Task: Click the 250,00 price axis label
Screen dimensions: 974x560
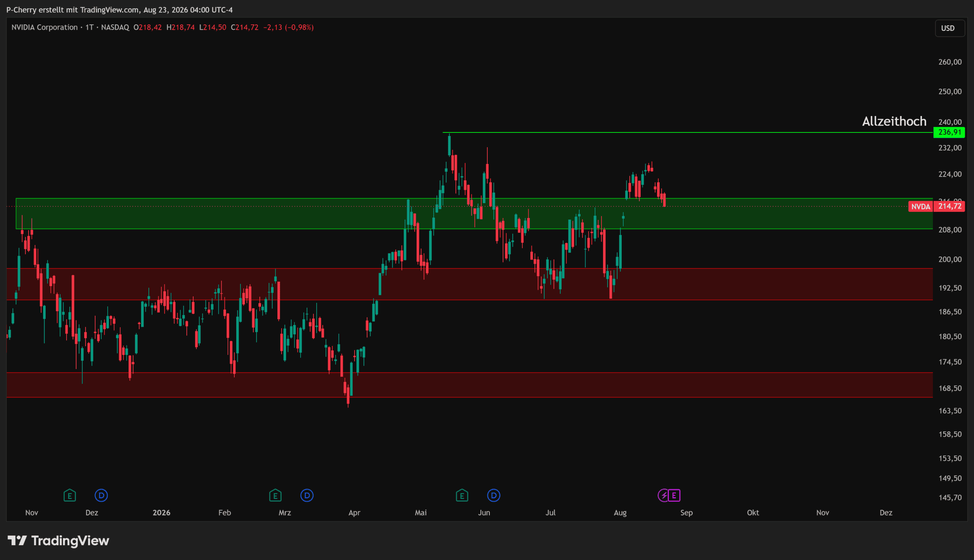Action: click(950, 92)
